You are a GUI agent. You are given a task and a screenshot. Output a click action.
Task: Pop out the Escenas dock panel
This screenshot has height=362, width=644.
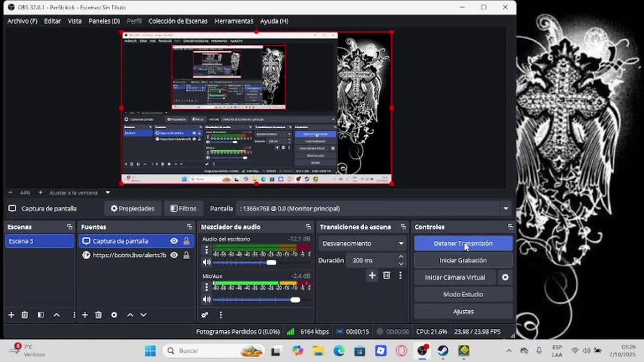(69, 227)
